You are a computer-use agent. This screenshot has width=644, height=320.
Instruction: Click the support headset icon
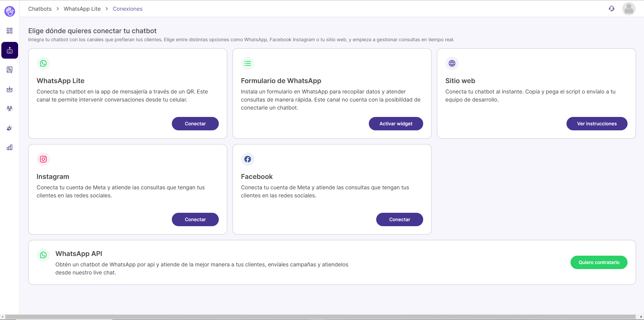pyautogui.click(x=611, y=9)
